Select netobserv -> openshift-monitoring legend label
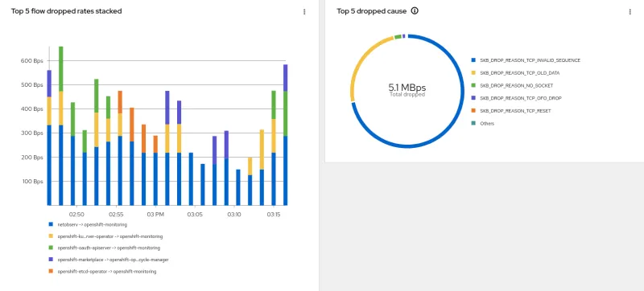This screenshot has width=644, height=291. [x=92, y=224]
